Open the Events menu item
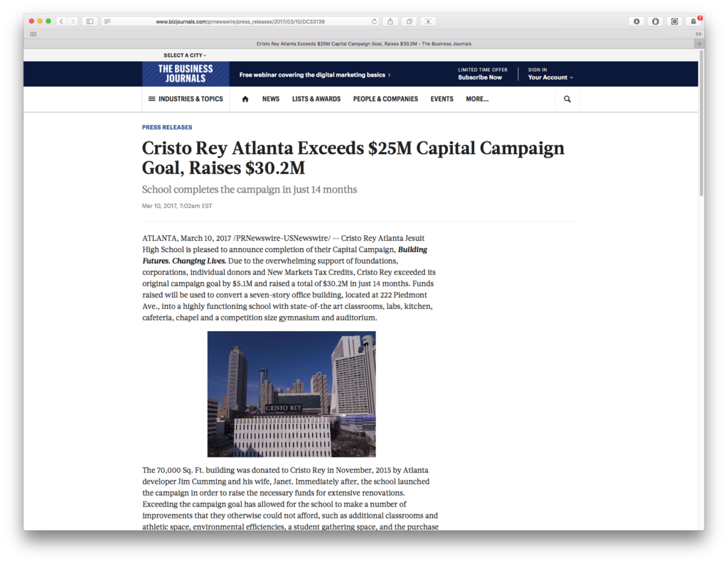 click(441, 99)
